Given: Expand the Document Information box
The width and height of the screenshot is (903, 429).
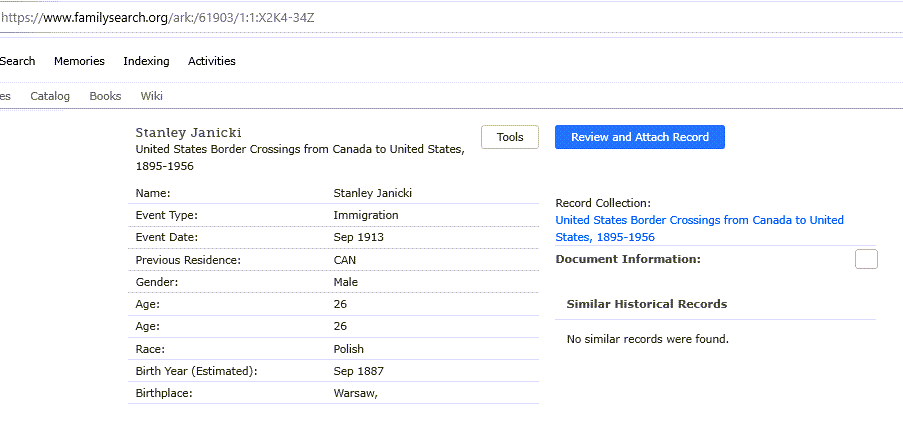Looking at the screenshot, I should [866, 259].
